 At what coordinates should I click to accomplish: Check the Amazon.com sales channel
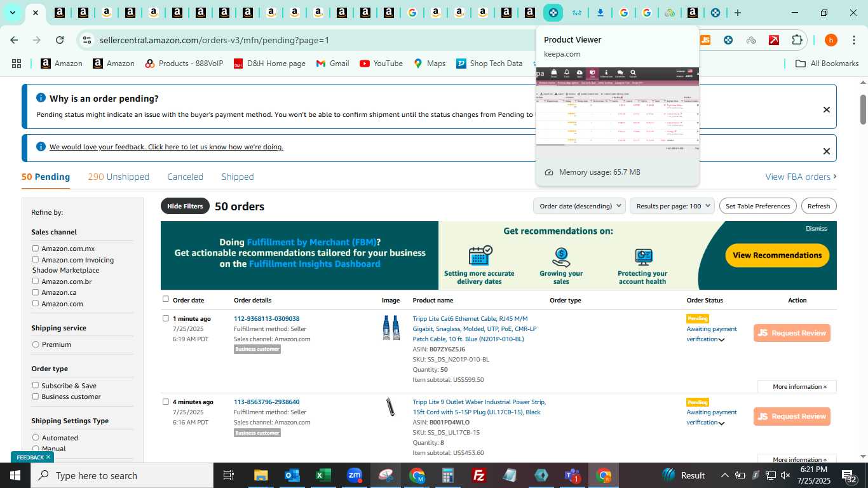coord(36,303)
